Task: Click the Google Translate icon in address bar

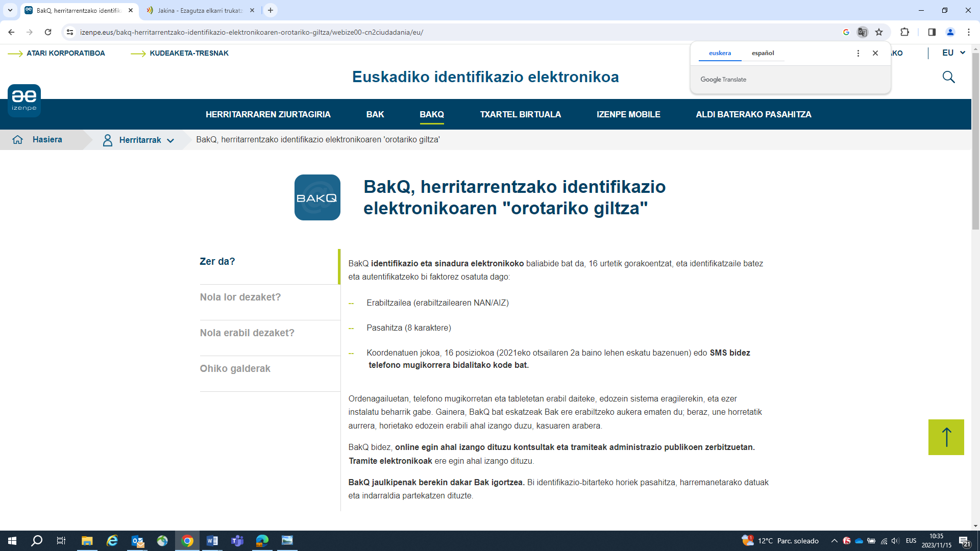Action: pyautogui.click(x=862, y=32)
